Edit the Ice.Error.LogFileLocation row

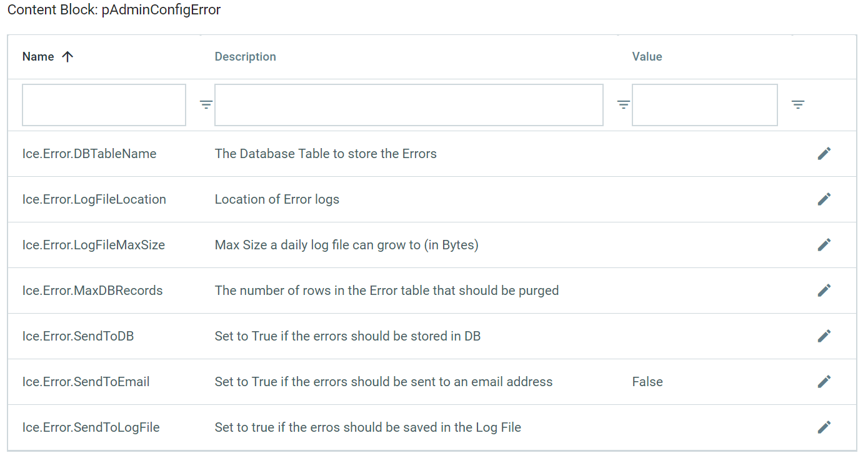[x=824, y=199]
